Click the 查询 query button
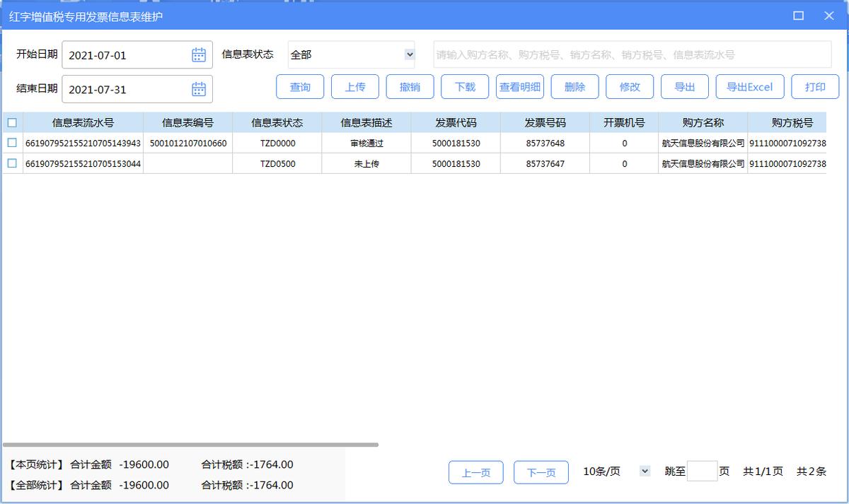 300,87
